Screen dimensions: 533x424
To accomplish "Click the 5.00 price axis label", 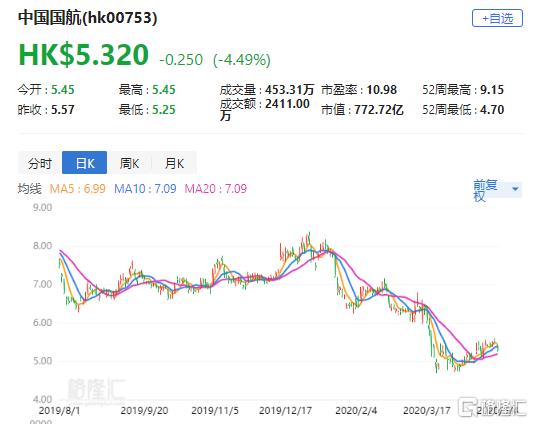I will [x=42, y=361].
